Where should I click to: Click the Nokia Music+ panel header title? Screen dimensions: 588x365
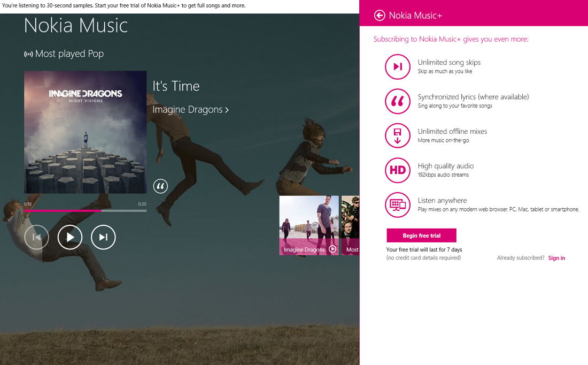pyautogui.click(x=415, y=16)
